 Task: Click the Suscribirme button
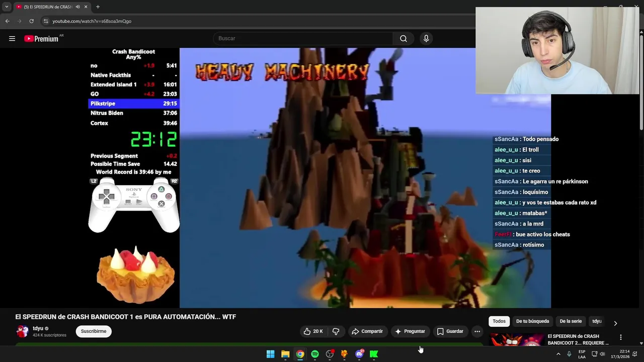coord(94,331)
